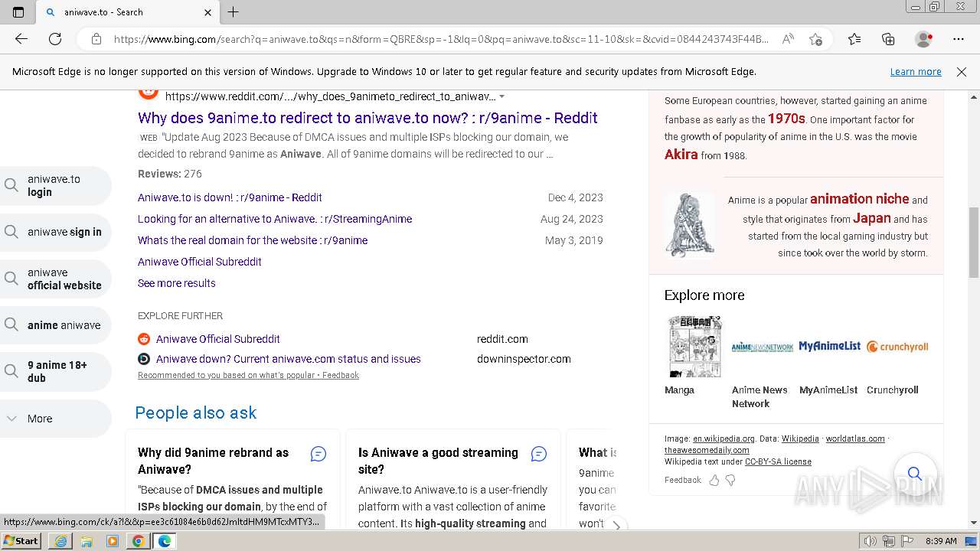Open Aniwave Official Subreddit under Explore Further

pyautogui.click(x=217, y=339)
